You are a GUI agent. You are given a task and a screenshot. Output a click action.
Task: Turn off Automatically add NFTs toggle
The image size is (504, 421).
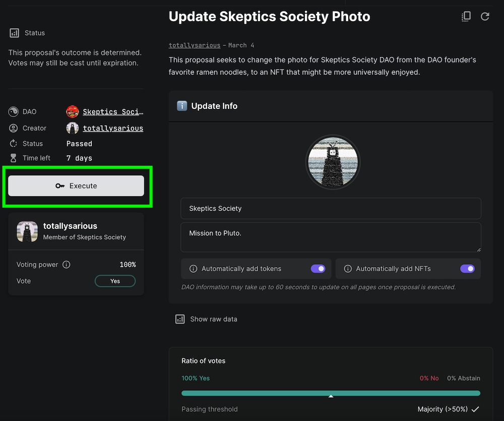[467, 269]
